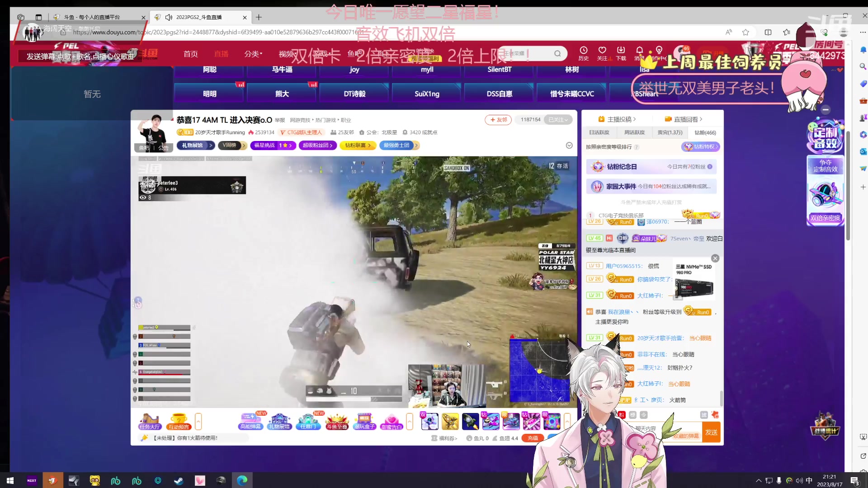Click the 友邻 add button
Screen dimensions: 868x488
[498, 120]
